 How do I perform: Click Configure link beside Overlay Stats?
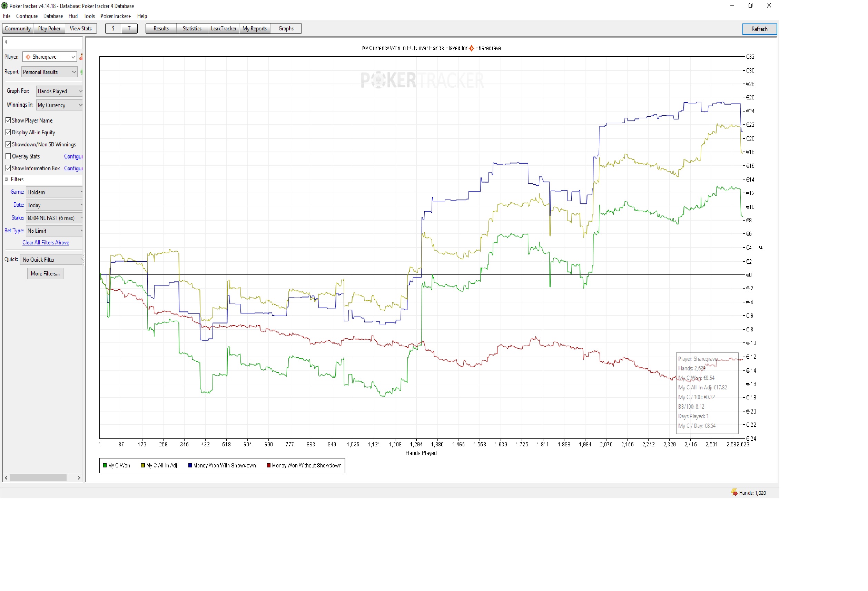(x=73, y=156)
